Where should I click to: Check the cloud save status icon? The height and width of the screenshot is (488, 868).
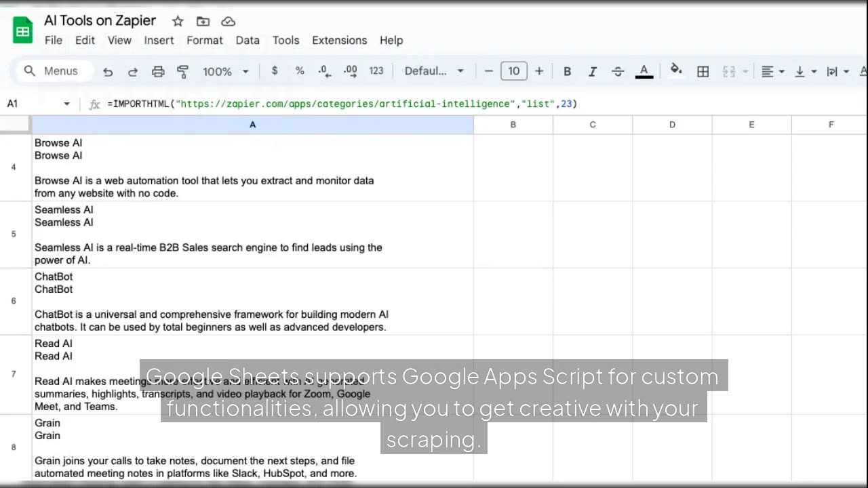229,21
